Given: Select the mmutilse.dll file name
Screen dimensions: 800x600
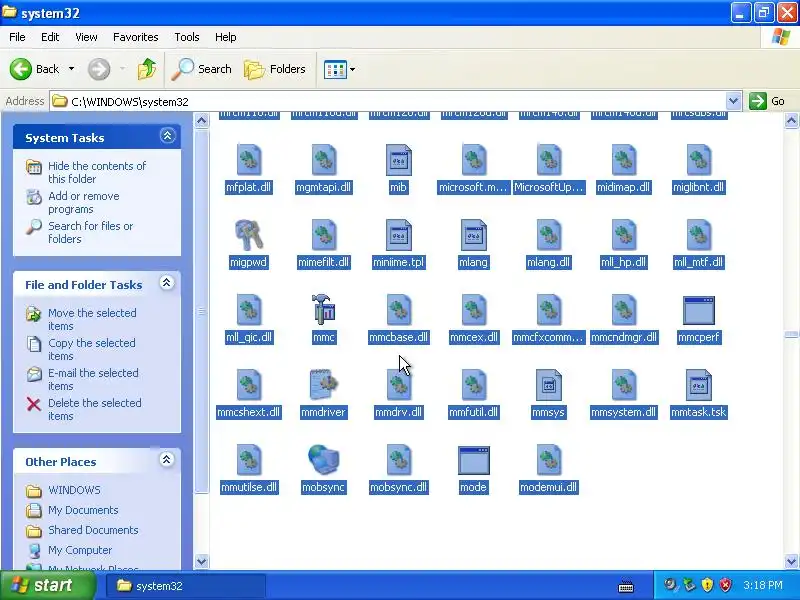Looking at the screenshot, I should click(249, 487).
